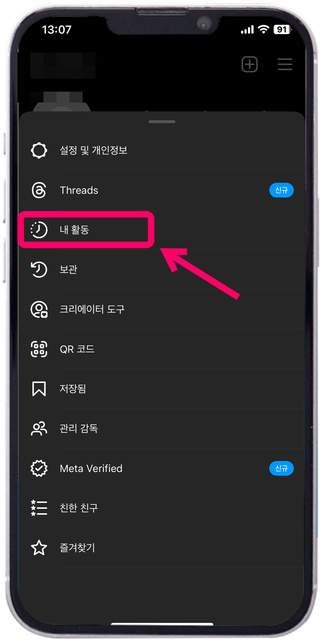Tap the Meta Verified badge icon

coord(39,468)
